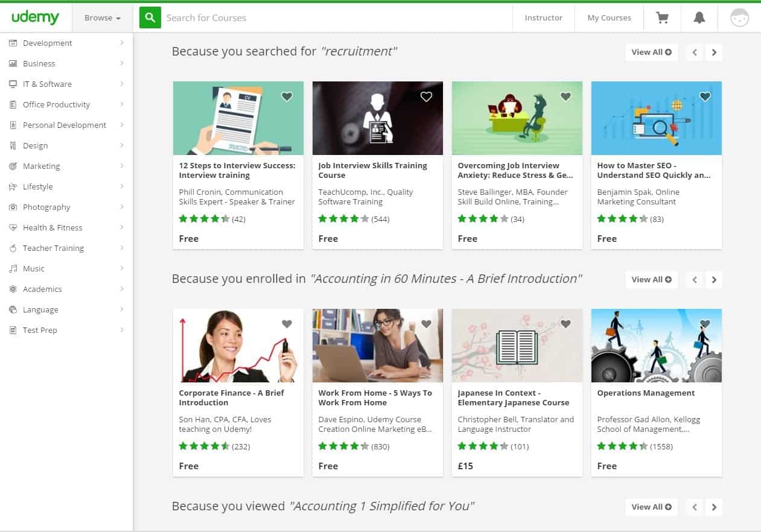Image resolution: width=761 pixels, height=532 pixels.
Task: Show next courses in Accounting 1 Simplified row
Action: 714,507
